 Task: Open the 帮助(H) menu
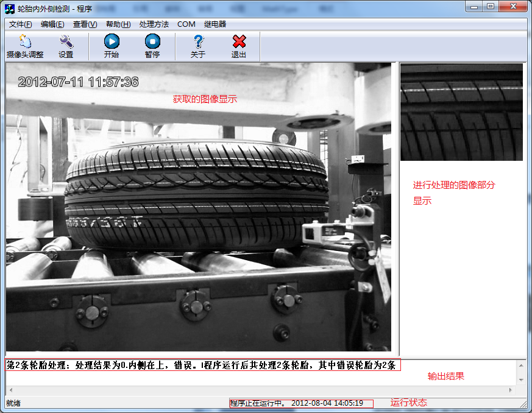(x=118, y=24)
